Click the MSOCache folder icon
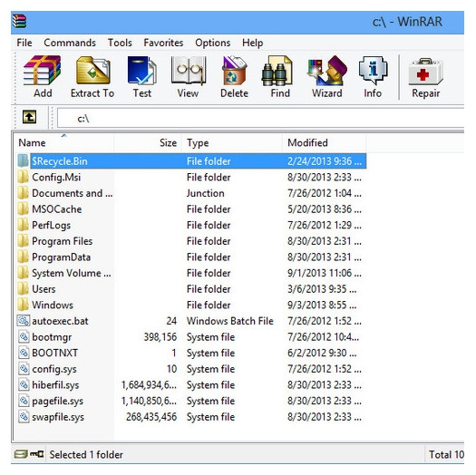 click(x=23, y=208)
